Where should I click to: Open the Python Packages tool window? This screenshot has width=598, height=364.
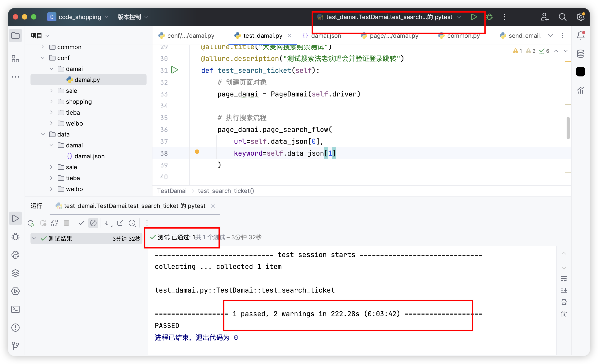[15, 273]
